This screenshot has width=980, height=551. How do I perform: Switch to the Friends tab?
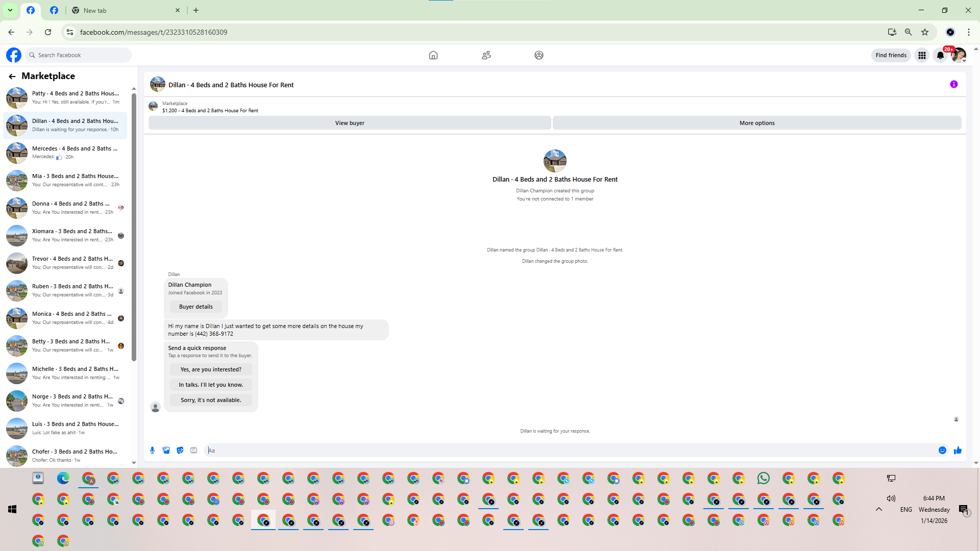(x=486, y=55)
